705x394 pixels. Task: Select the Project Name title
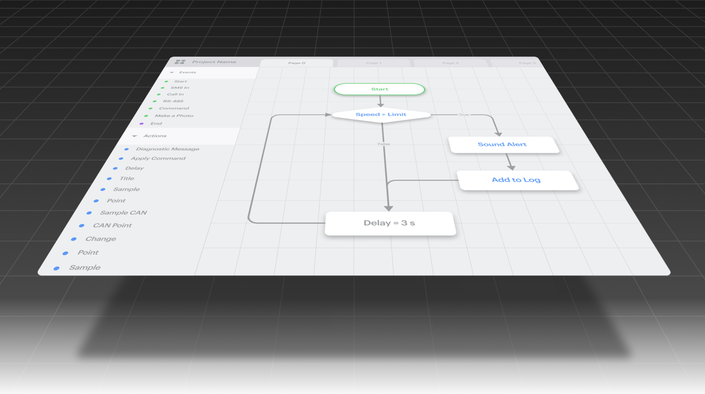pos(214,62)
